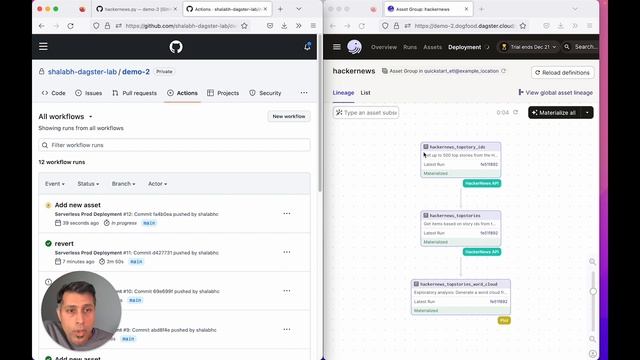Open options for workflow run #10
The width and height of the screenshot is (640, 360).
point(287,291)
